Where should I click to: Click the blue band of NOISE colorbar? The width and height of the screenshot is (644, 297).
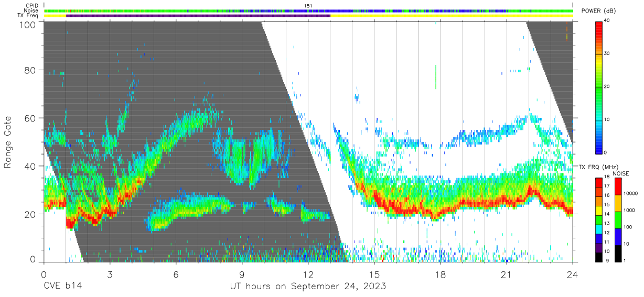click(x=618, y=236)
